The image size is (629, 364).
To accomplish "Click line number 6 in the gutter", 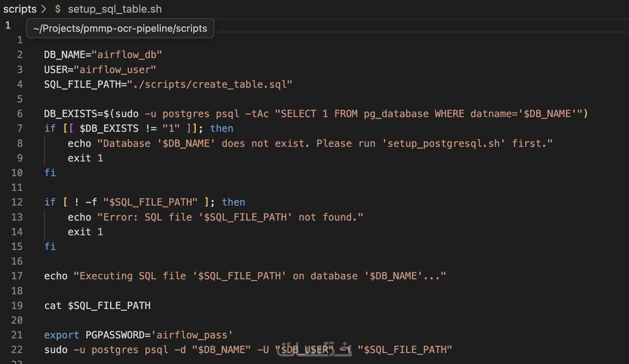I will point(20,114).
